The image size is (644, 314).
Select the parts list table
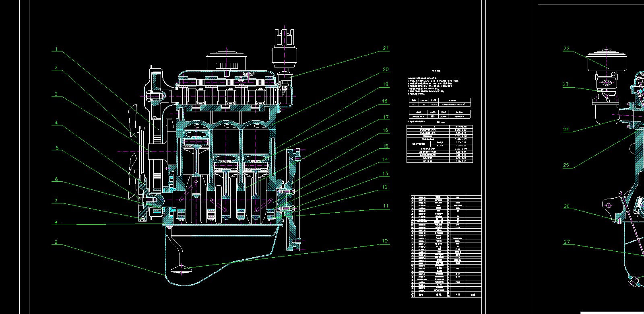[446, 246]
